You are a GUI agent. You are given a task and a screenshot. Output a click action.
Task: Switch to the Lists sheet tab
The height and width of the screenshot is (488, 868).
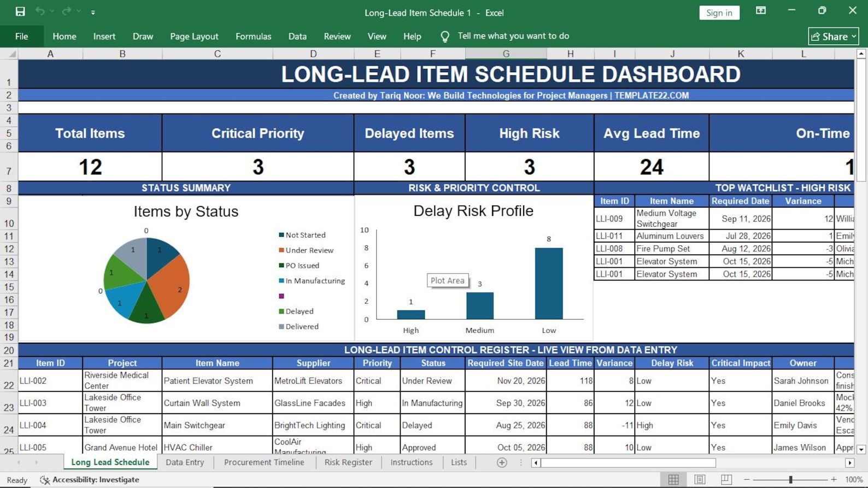(459, 462)
